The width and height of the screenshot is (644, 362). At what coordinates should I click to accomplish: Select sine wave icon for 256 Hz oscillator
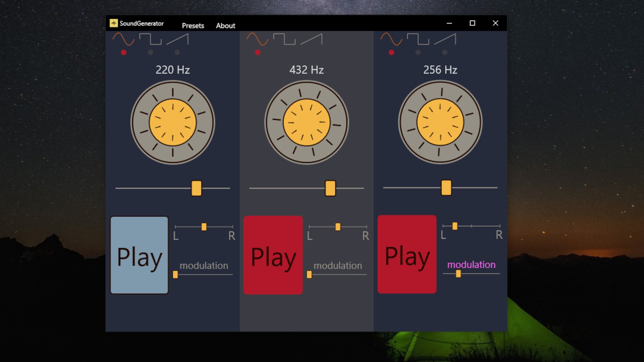(391, 39)
